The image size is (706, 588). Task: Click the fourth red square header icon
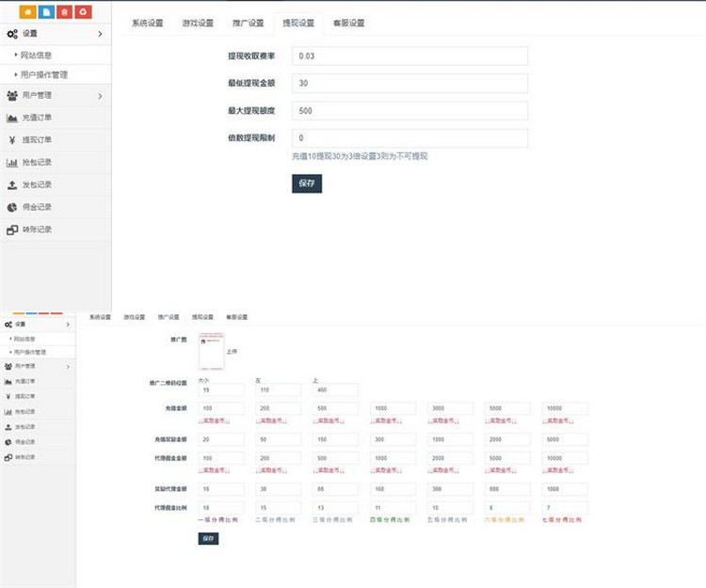coord(83,12)
